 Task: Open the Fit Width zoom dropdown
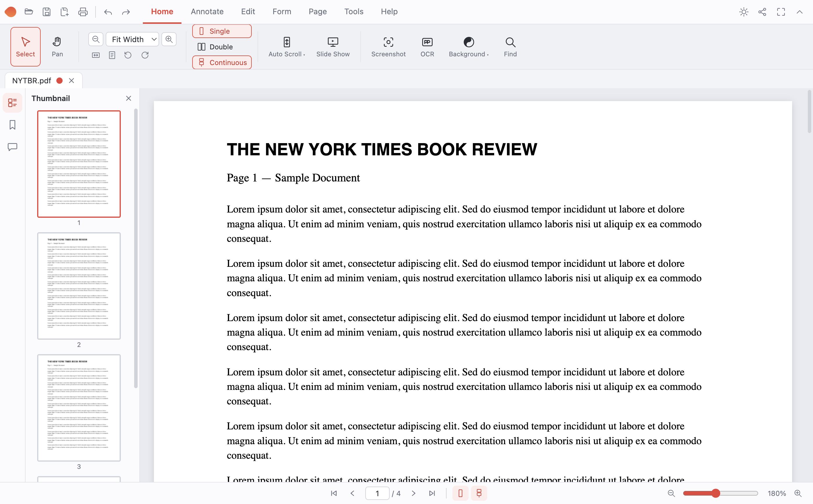(x=132, y=39)
